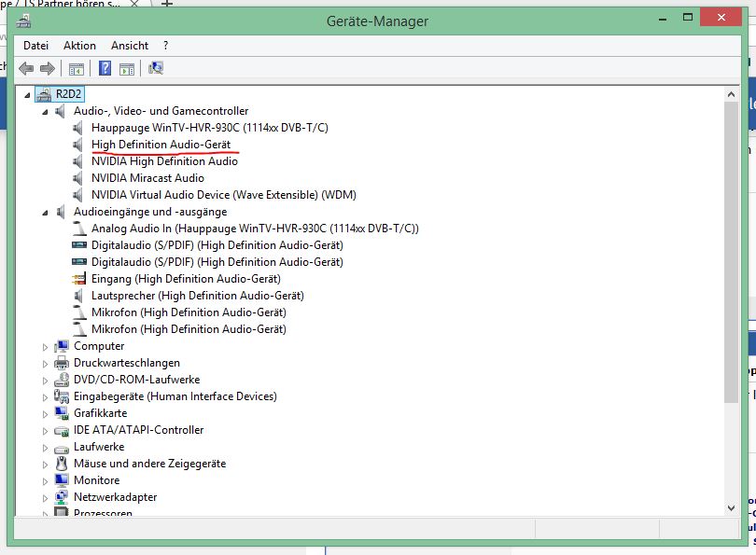Click the scrollbar up arrow
The image size is (756, 555).
(x=732, y=94)
